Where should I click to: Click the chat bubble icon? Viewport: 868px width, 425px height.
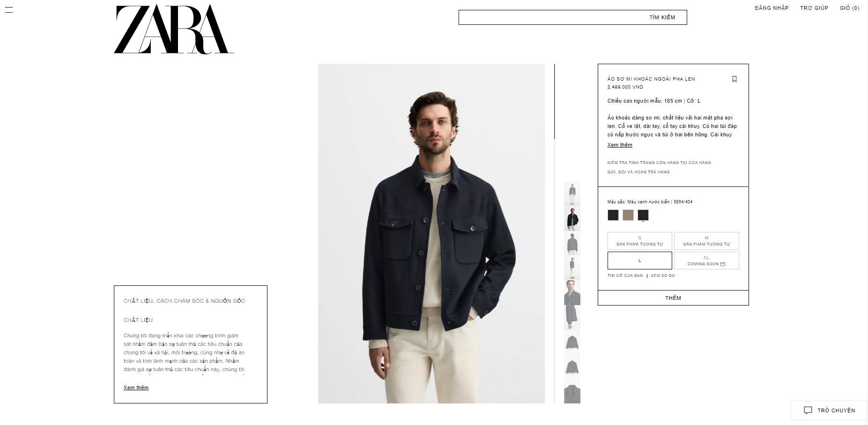point(808,410)
